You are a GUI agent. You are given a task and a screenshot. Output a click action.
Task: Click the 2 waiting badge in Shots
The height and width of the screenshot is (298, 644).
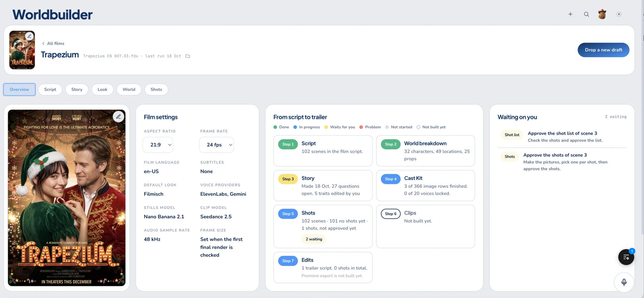pos(314,239)
